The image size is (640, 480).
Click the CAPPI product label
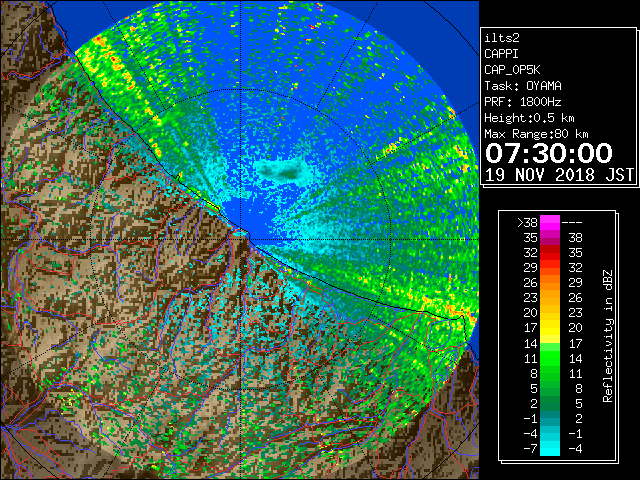click(501, 54)
